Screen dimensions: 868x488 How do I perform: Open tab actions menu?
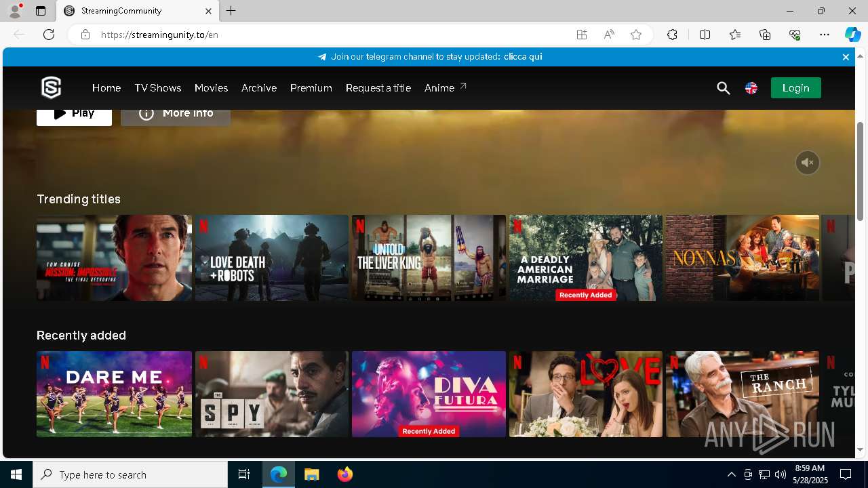pyautogui.click(x=41, y=11)
